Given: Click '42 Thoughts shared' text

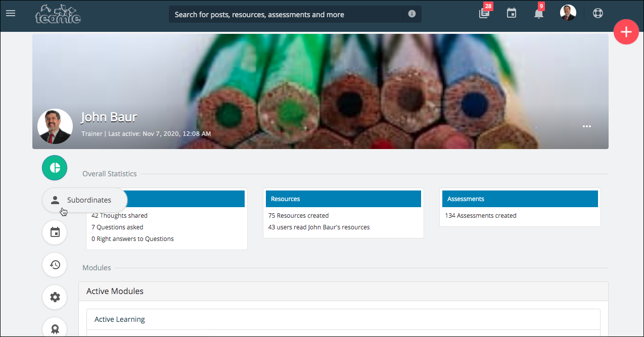Looking at the screenshot, I should (x=119, y=215).
